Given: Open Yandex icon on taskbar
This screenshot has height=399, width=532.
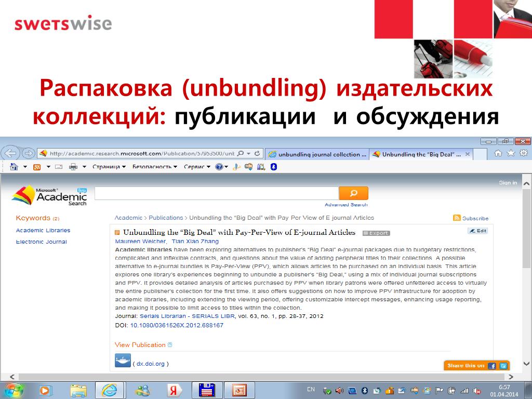Looking at the screenshot, I should (174, 391).
